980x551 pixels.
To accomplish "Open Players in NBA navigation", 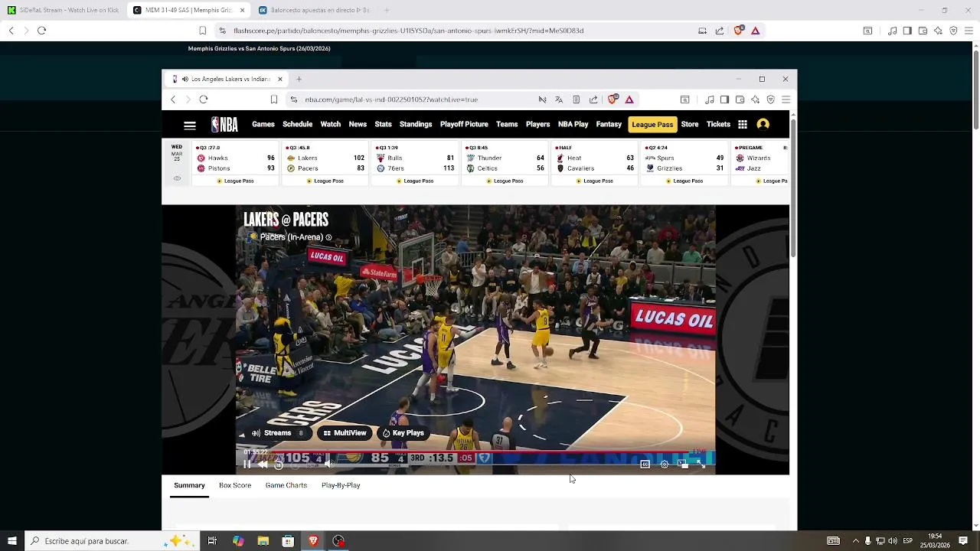I will (537, 124).
